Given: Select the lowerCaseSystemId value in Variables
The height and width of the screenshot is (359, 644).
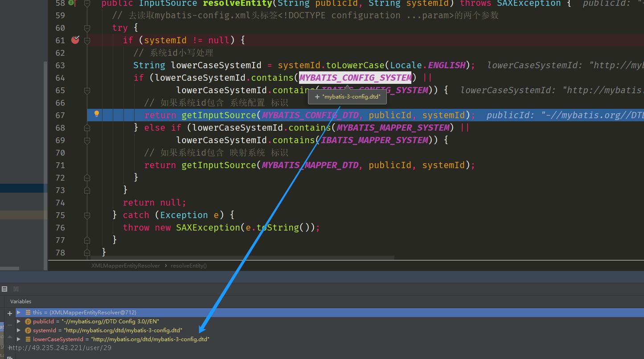Looking at the screenshot, I should click(150, 339).
